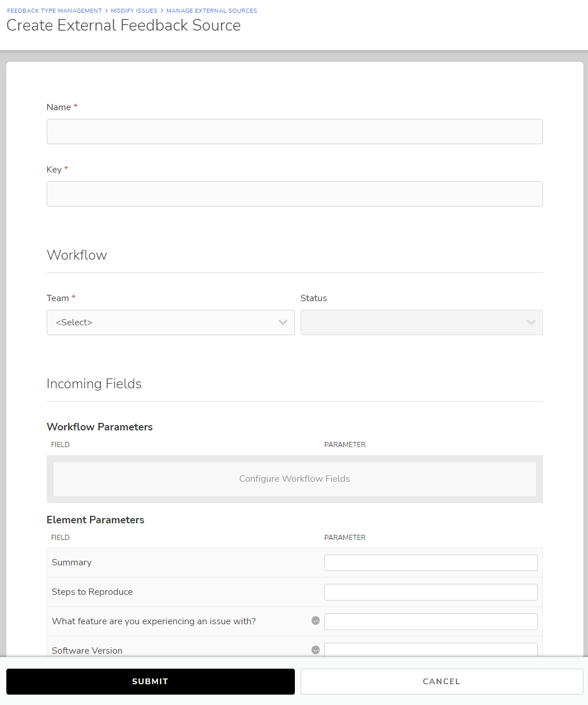Select the Workflow section heading
The height and width of the screenshot is (705, 588).
pyautogui.click(x=77, y=255)
